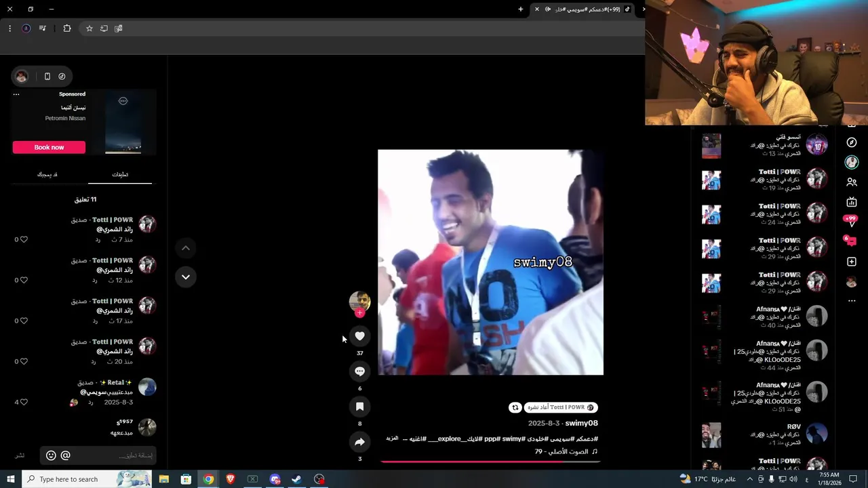Open the original sound link below the caption
This screenshot has width=868, height=488.
[566, 451]
